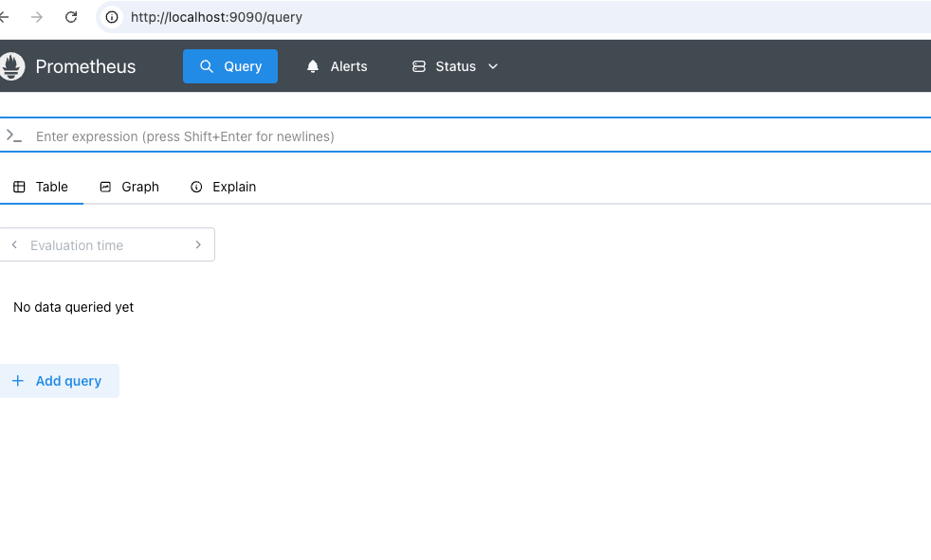Image resolution: width=931 pixels, height=560 pixels.
Task: Step evaluation time forward with right chevron
Action: [x=198, y=244]
